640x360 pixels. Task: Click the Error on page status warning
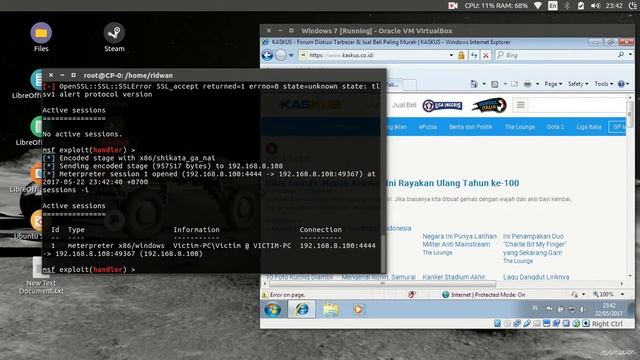click(283, 295)
